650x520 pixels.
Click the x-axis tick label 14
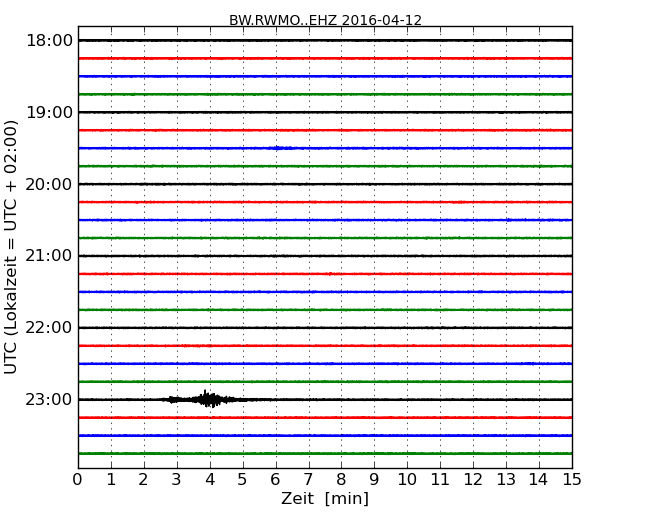539,480
